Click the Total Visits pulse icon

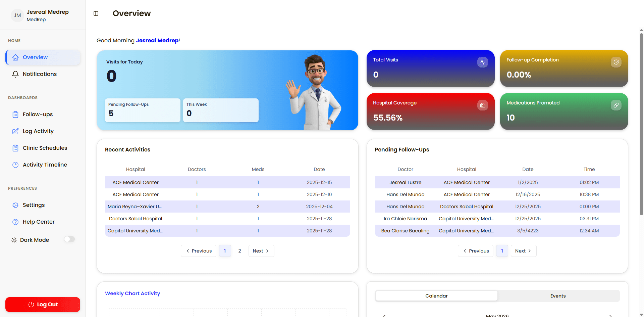click(482, 62)
